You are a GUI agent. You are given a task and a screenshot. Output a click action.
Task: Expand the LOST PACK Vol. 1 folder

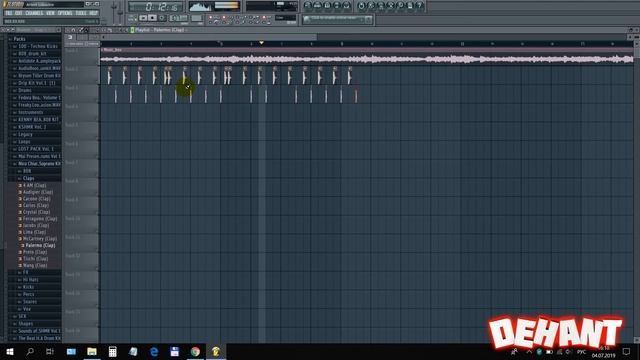click(36, 149)
